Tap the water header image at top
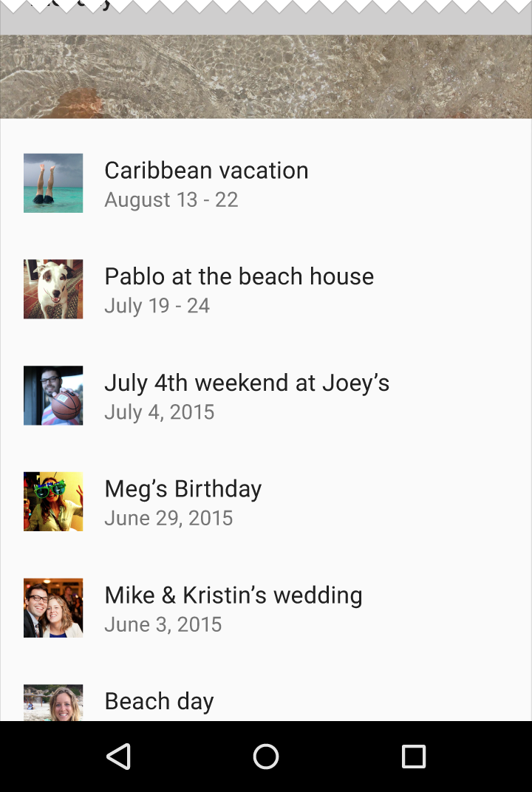Viewport: 532px width, 792px height. pos(266,76)
